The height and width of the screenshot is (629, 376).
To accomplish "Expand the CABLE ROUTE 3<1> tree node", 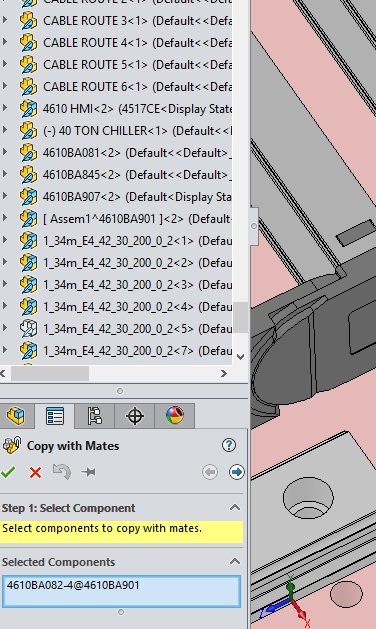I will click(x=5, y=20).
